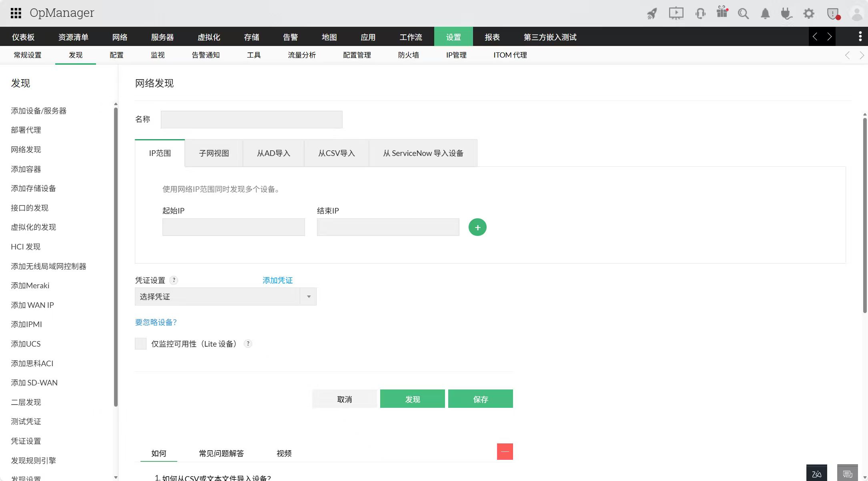
Task: Open the apps grid icon beside OpManager logo
Action: tap(16, 13)
